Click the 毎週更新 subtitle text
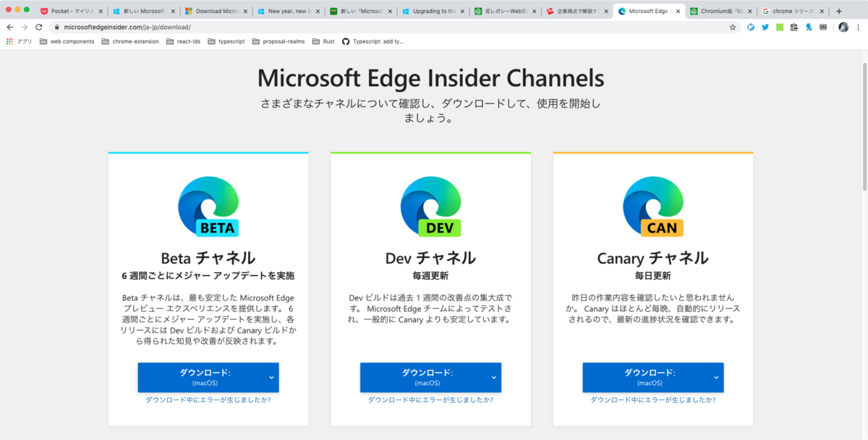The height and width of the screenshot is (440, 868). click(431, 276)
